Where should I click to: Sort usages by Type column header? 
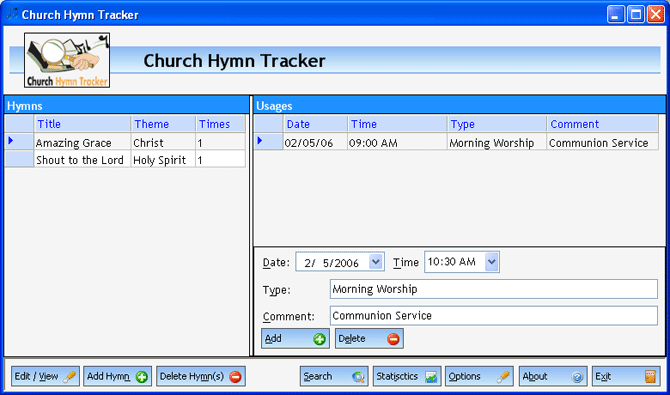point(497,124)
